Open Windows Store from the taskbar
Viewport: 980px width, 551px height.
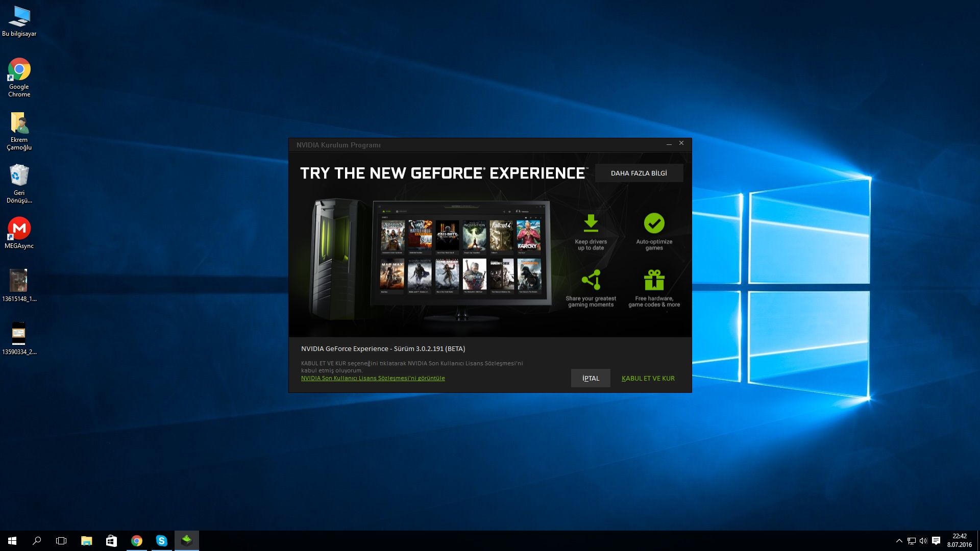(111, 541)
